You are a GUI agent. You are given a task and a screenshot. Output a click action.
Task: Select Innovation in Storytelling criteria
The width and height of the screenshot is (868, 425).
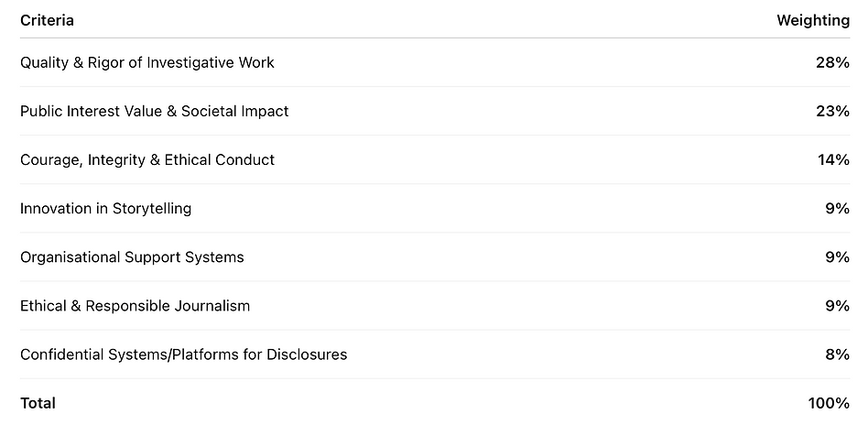(x=105, y=208)
